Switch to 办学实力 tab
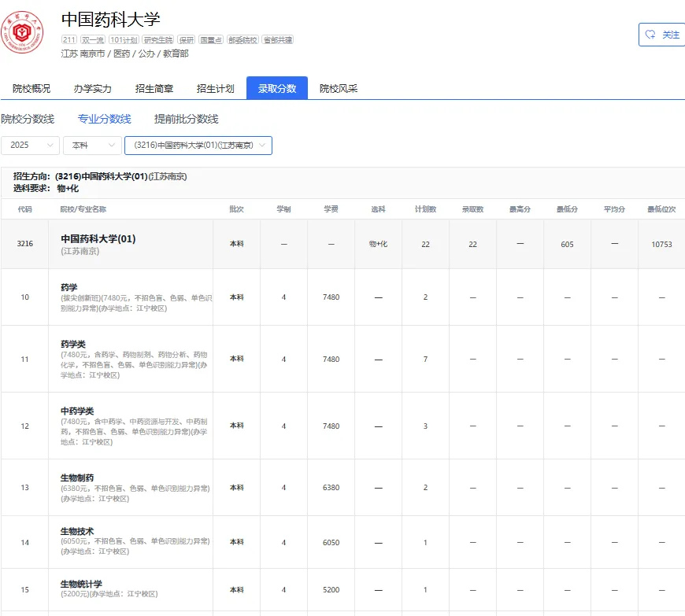 coord(93,89)
